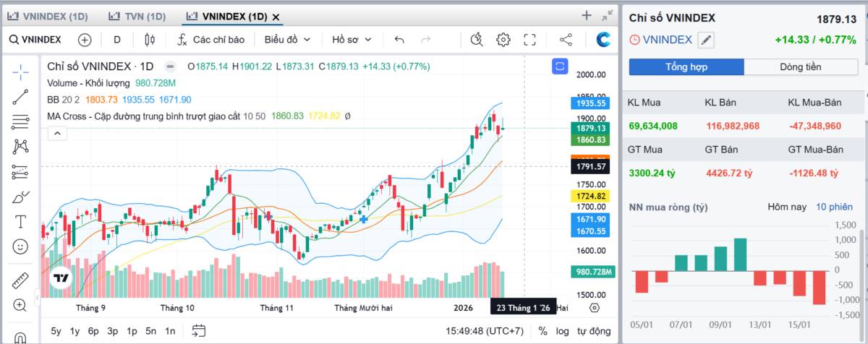Select the 5y time range
The height and width of the screenshot is (344, 868).
click(56, 331)
